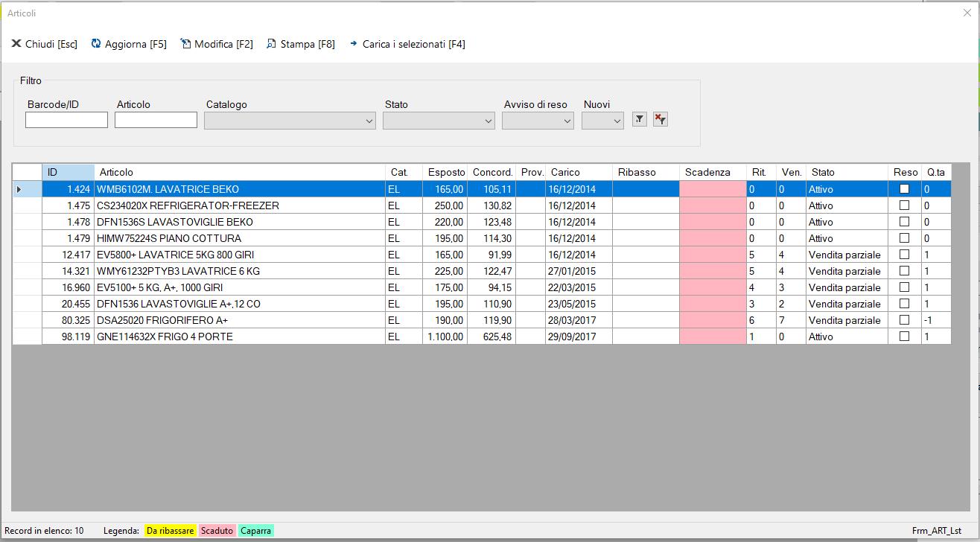Image resolution: width=980 pixels, height=542 pixels.
Task: Toggle Reso checkbox for WMY61232PTYB3 LAVATRICE row
Action: pyautogui.click(x=904, y=271)
